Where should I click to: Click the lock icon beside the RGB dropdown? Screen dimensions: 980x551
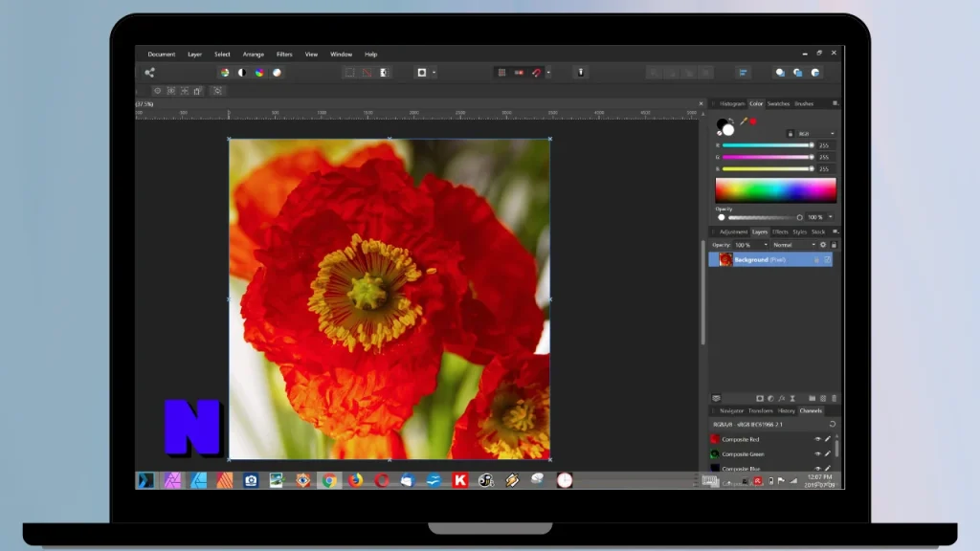[x=790, y=134]
